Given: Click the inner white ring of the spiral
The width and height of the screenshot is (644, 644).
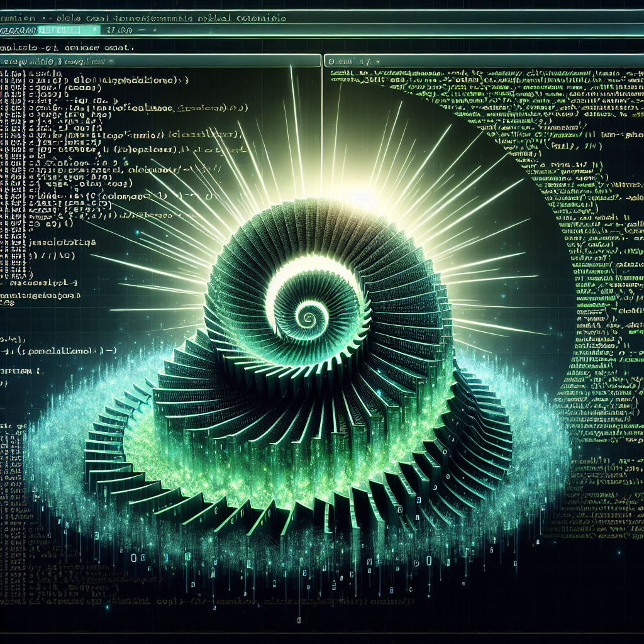Looking at the screenshot, I should [284, 277].
